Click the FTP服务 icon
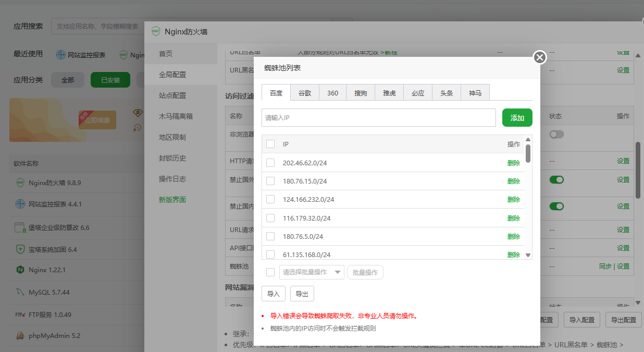 click(x=20, y=314)
